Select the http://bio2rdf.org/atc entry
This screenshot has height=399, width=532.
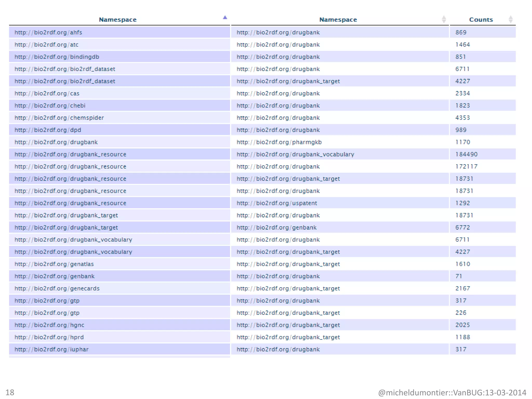pyautogui.click(x=46, y=45)
